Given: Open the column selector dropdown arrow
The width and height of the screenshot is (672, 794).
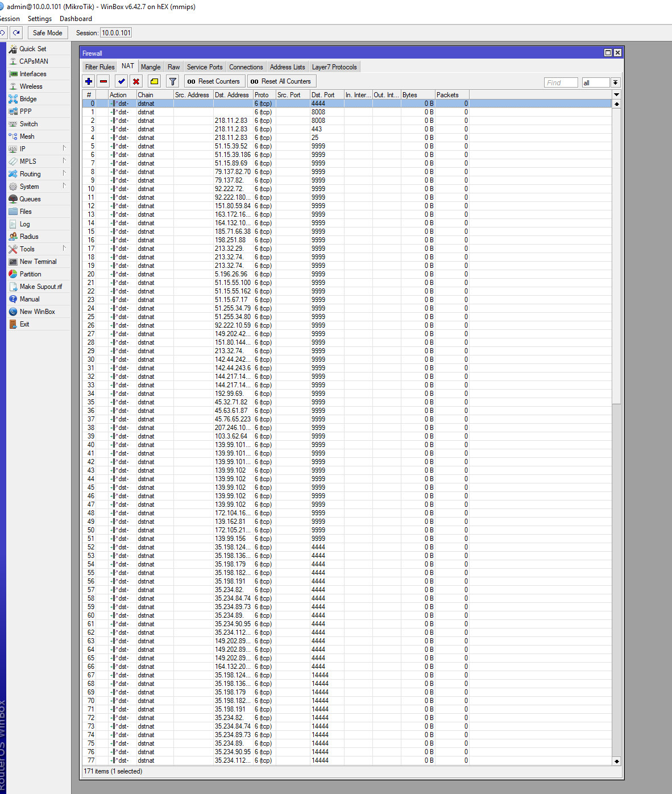Looking at the screenshot, I should click(x=616, y=94).
